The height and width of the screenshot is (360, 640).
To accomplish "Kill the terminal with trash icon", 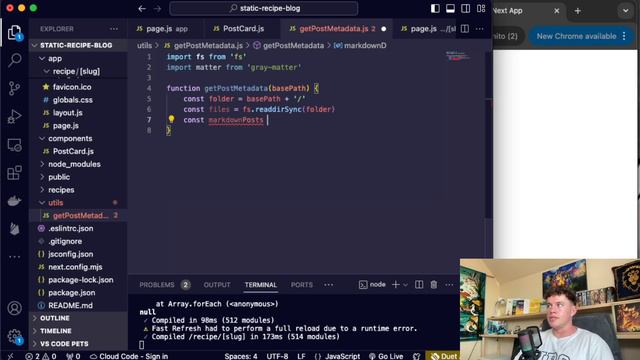I will click(x=434, y=284).
